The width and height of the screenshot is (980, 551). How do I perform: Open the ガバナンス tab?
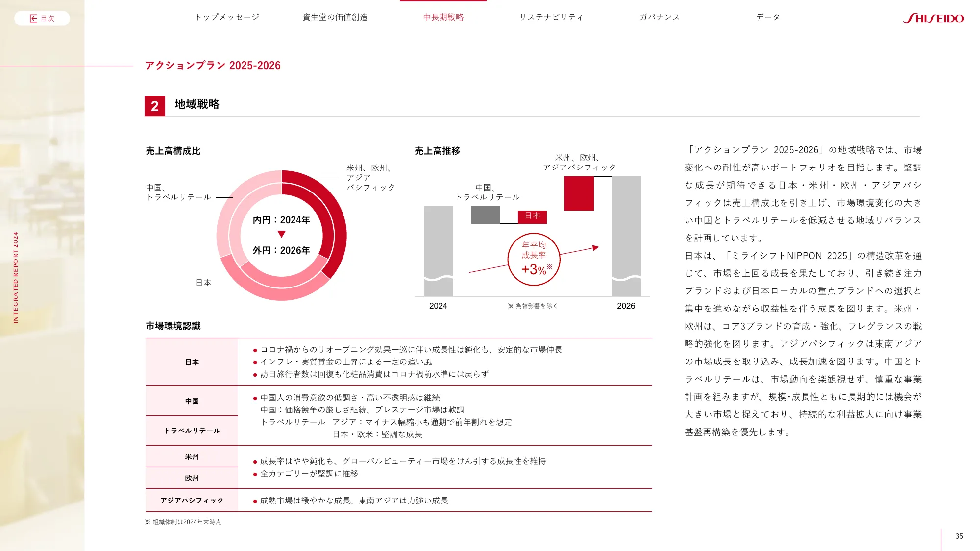click(660, 17)
